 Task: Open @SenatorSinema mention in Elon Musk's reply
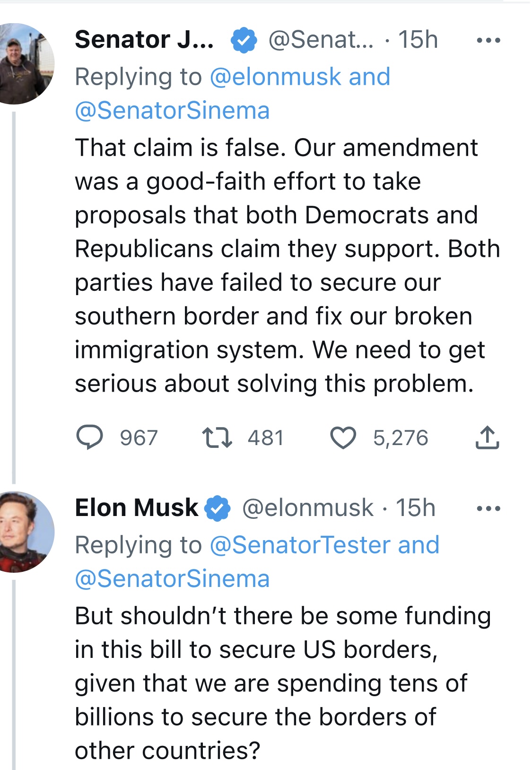(172, 579)
